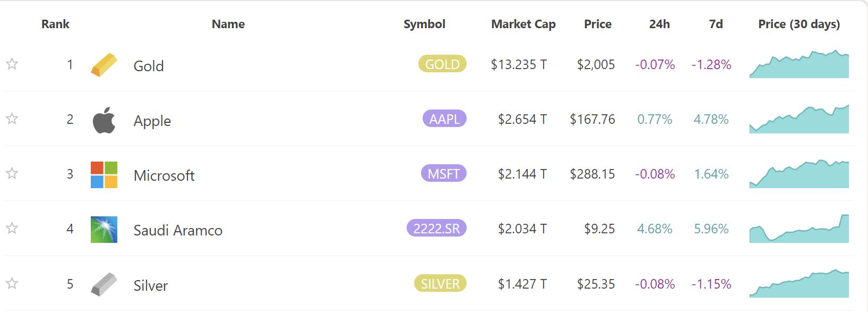Screen dimensions: 868x312
Task: Star Microsoft as a favorite
Action: click(12, 173)
